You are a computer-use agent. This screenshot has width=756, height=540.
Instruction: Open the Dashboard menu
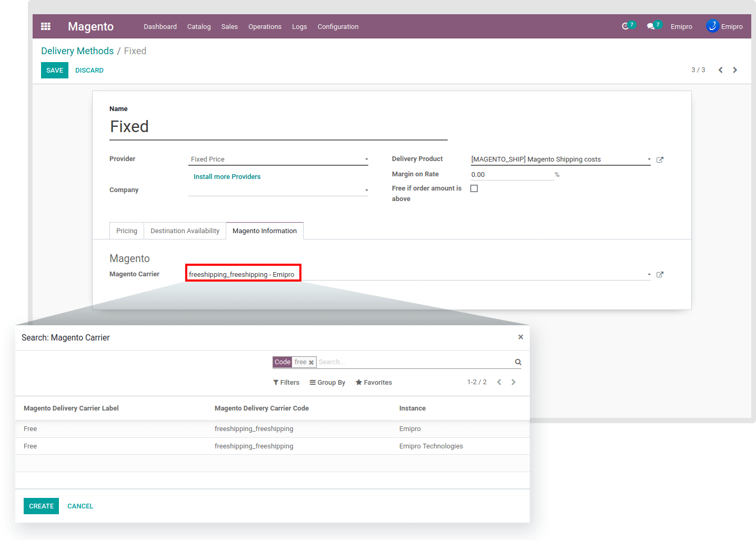(160, 27)
